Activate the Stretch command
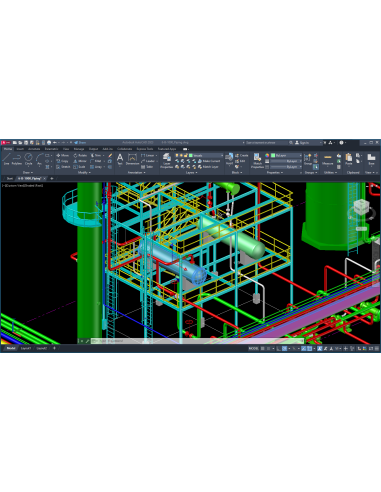The width and height of the screenshot is (381, 492). point(63,167)
